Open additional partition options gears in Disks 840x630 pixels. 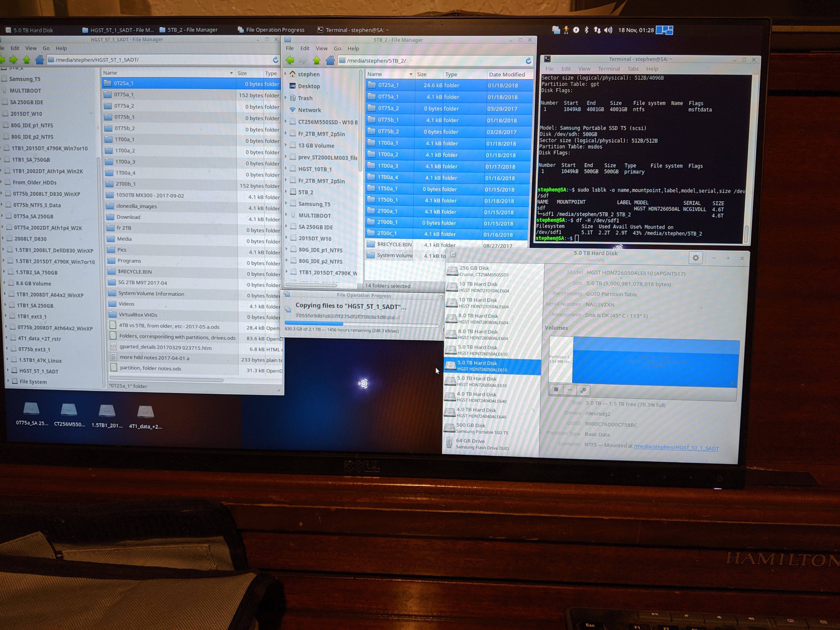click(583, 390)
